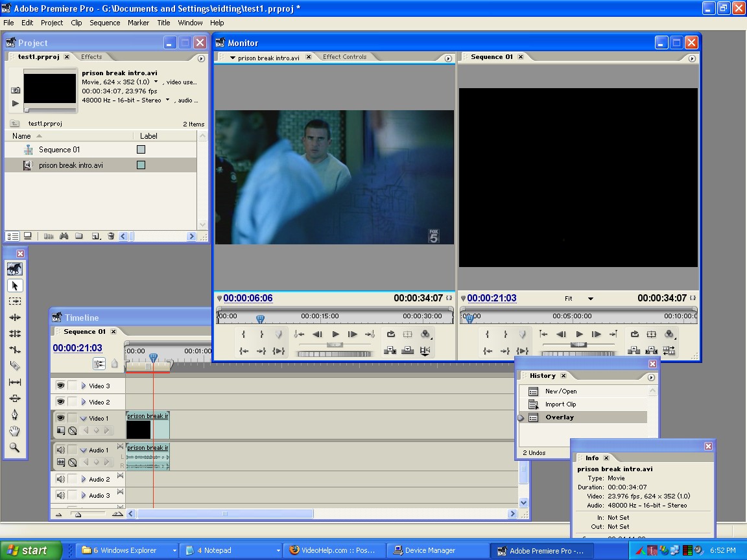747x560 pixels.
Task: Pick the Rolling Edit tool
Action: [15, 333]
